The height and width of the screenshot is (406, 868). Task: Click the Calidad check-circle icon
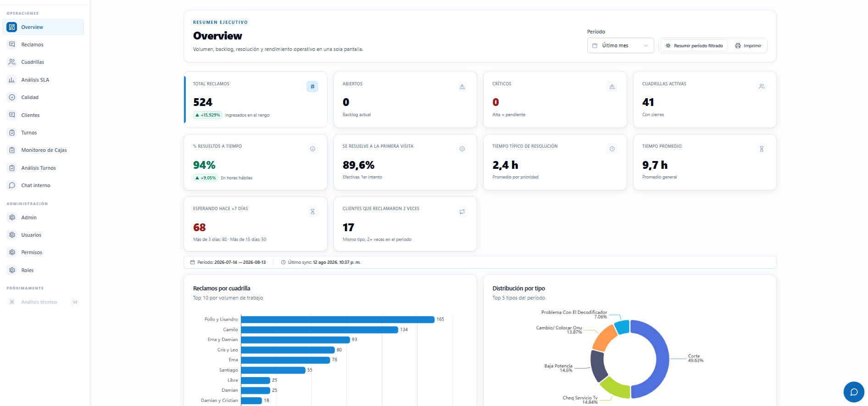12,97
